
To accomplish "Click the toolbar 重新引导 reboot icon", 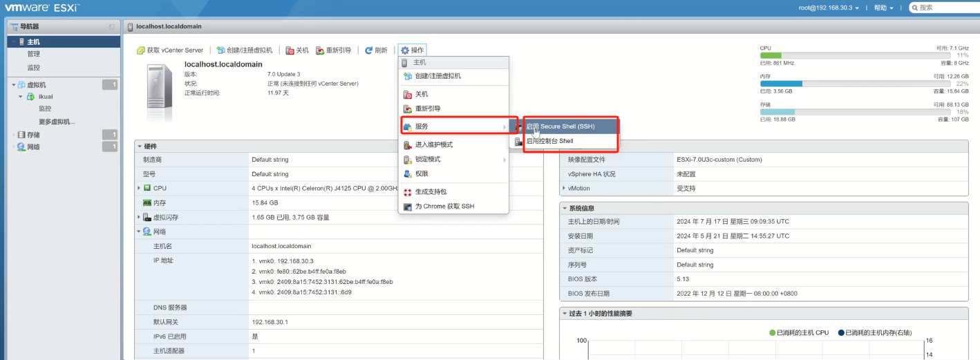I will click(x=320, y=50).
